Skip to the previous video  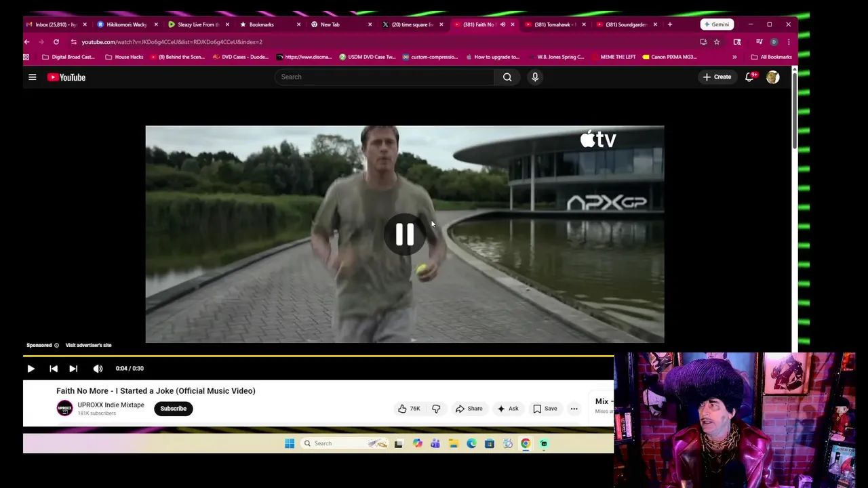(x=54, y=369)
